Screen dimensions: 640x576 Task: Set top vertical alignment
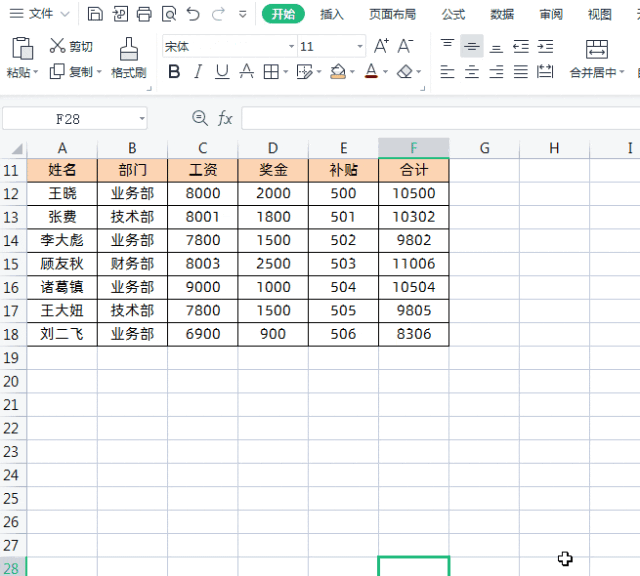447,44
